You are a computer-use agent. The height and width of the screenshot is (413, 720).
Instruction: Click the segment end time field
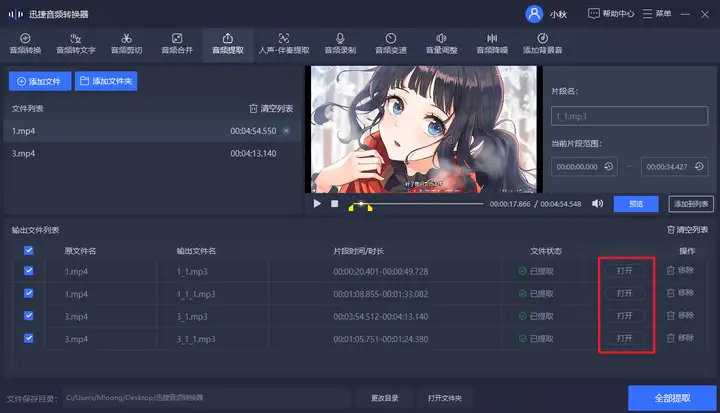675,167
